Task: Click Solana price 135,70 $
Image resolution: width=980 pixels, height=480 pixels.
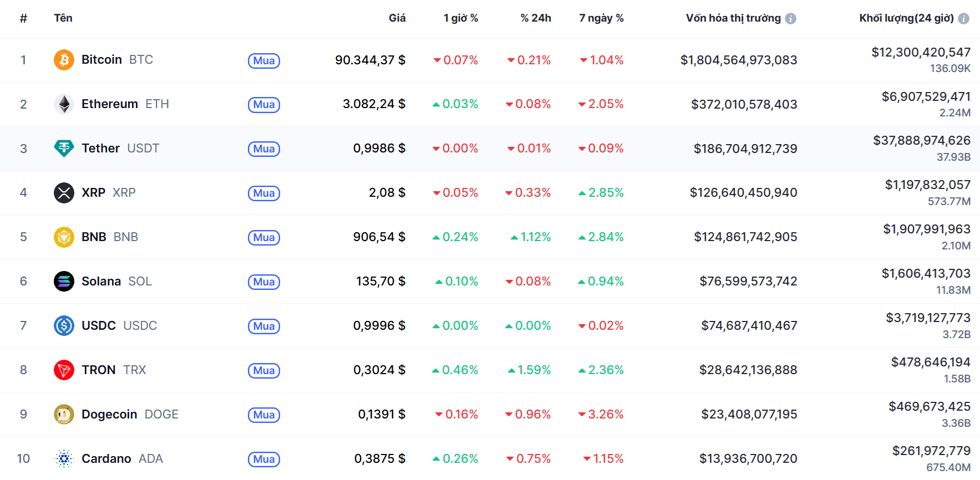Action: tap(380, 281)
